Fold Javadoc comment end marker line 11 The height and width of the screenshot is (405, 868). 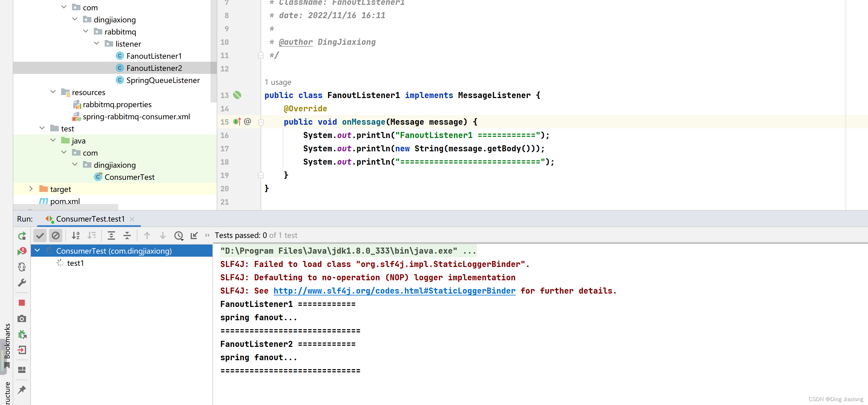tap(261, 55)
